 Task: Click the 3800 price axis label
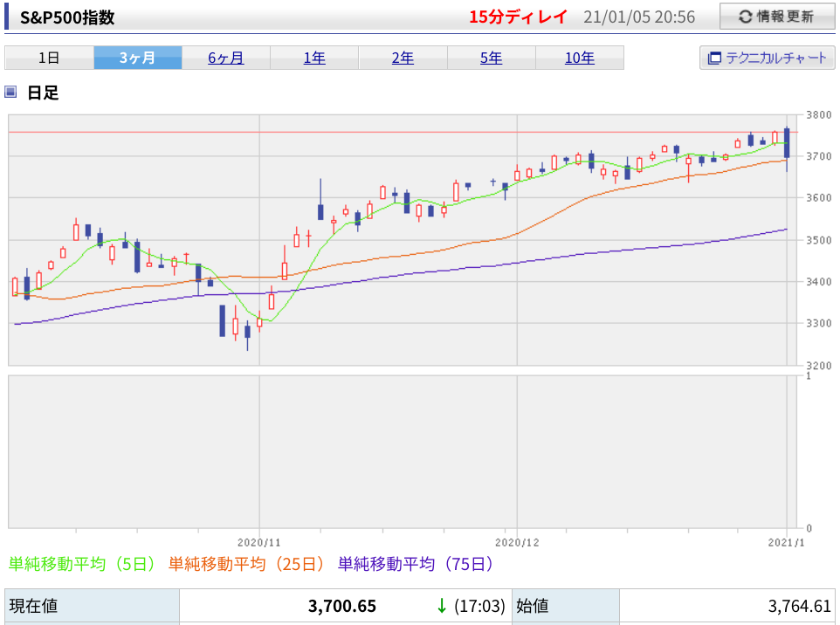coord(819,114)
